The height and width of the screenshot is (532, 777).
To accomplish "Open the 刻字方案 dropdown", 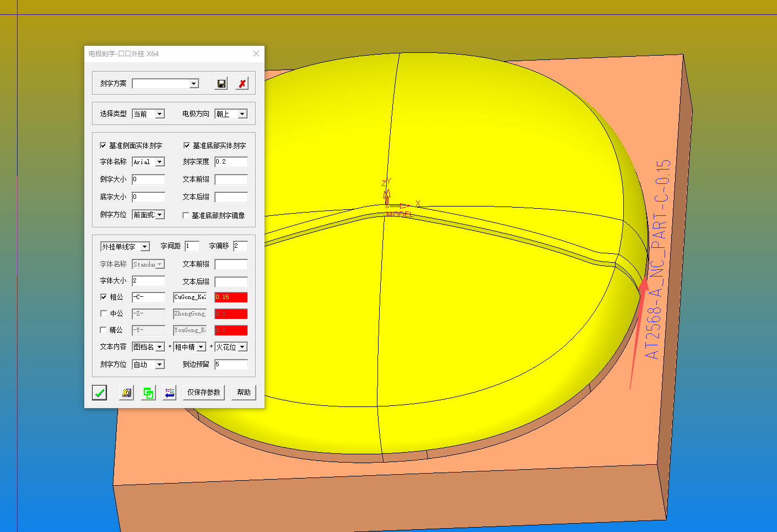I will 193,84.
